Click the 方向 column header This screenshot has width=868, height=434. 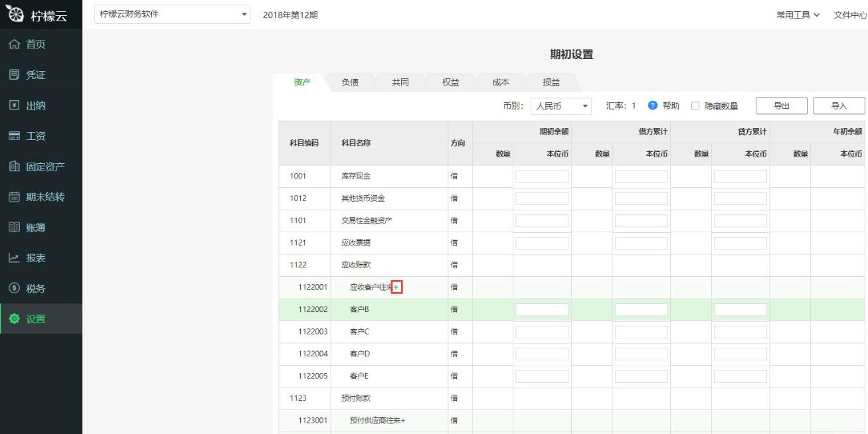458,143
